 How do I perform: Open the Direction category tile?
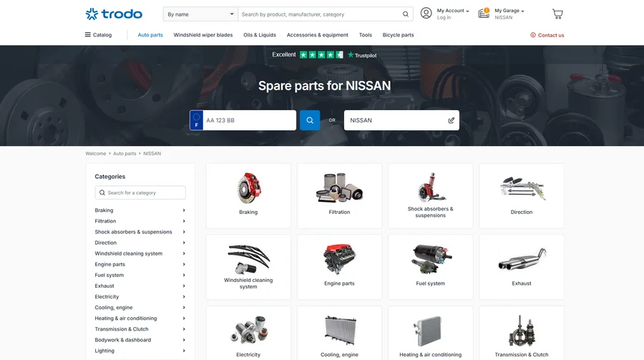click(522, 195)
